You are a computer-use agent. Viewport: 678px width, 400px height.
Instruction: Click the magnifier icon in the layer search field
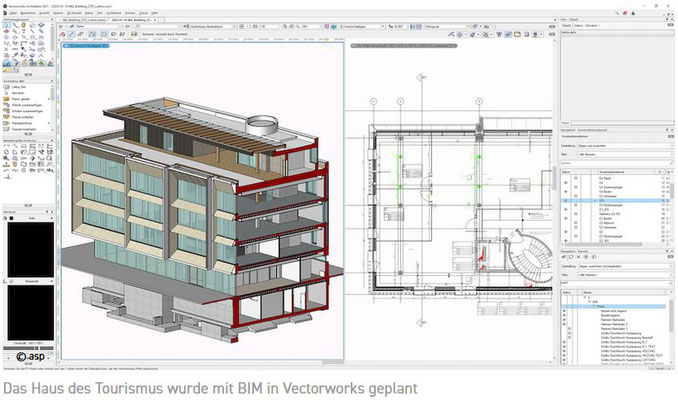670,163
